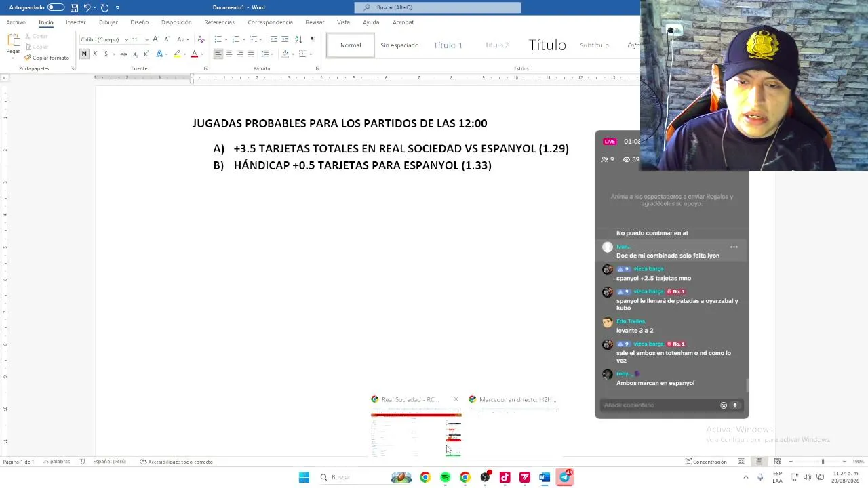Justify the text
The width and height of the screenshot is (868, 488).
pos(251,54)
